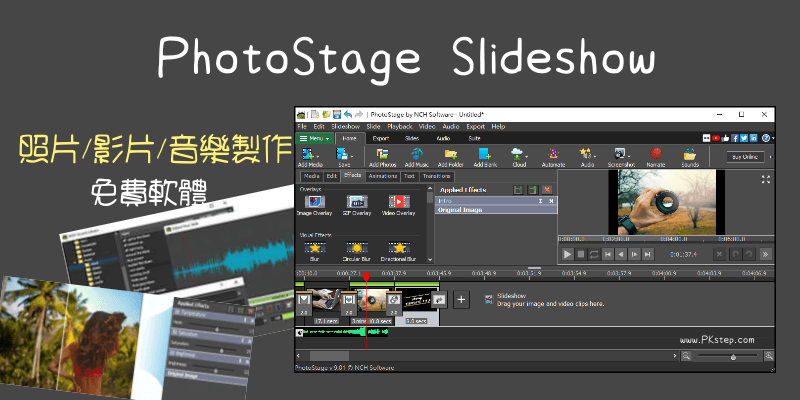Screen dimensions: 800x400
Task: Open the Transitions panel tab
Action: 436,176
